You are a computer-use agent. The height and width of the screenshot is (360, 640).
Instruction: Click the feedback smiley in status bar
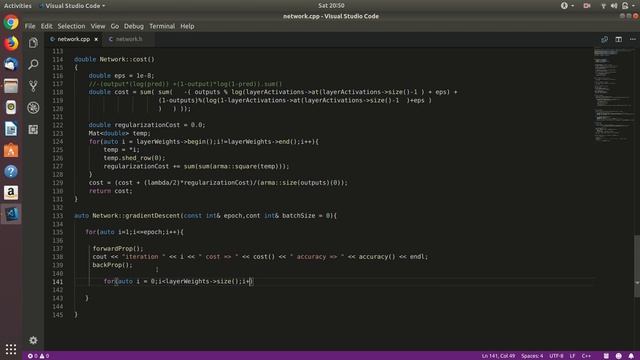click(x=619, y=356)
